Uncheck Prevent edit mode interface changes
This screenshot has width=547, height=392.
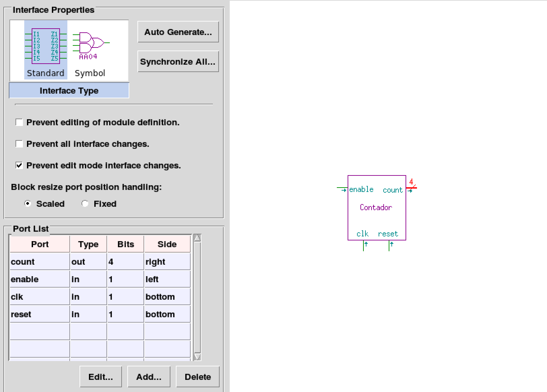click(20, 165)
